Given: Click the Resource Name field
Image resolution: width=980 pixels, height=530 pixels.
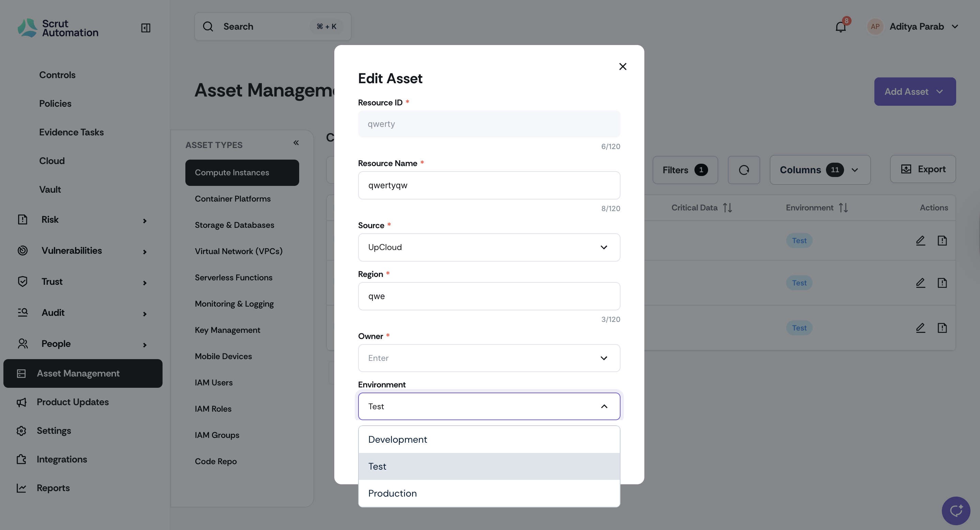Looking at the screenshot, I should [489, 186].
